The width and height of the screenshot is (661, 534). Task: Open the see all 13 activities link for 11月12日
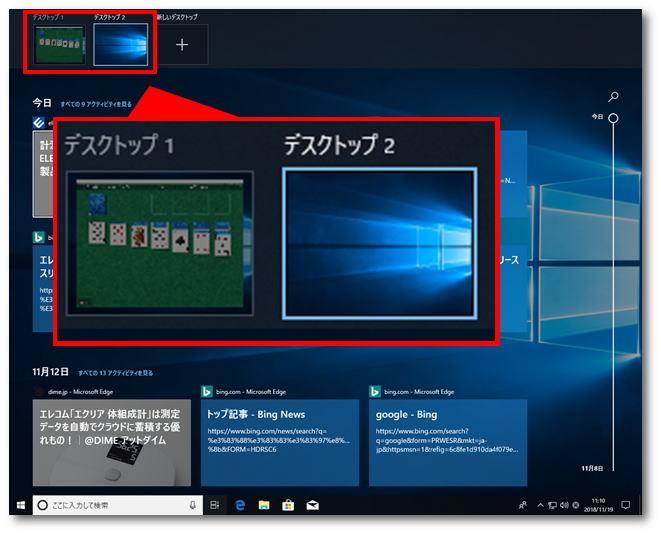pyautogui.click(x=116, y=373)
